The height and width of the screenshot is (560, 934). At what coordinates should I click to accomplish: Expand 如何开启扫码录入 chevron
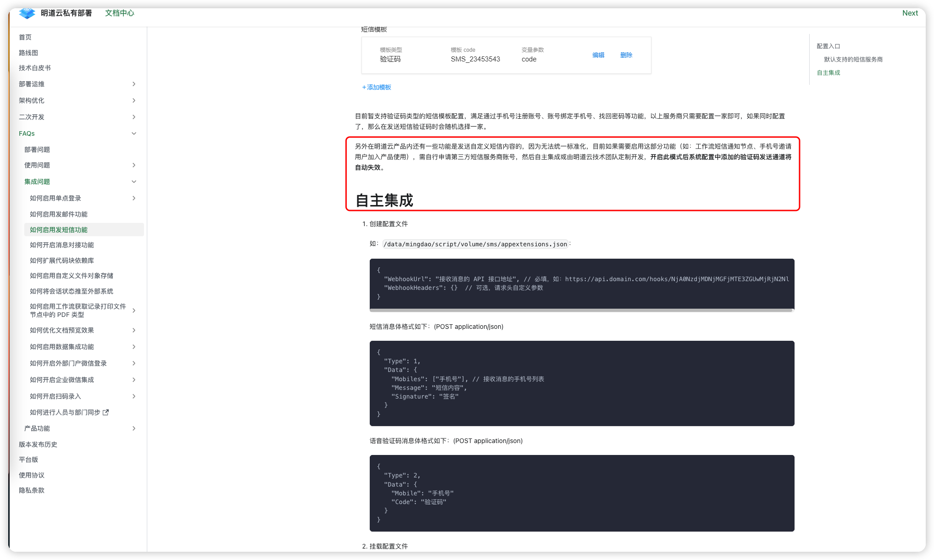coord(134,396)
